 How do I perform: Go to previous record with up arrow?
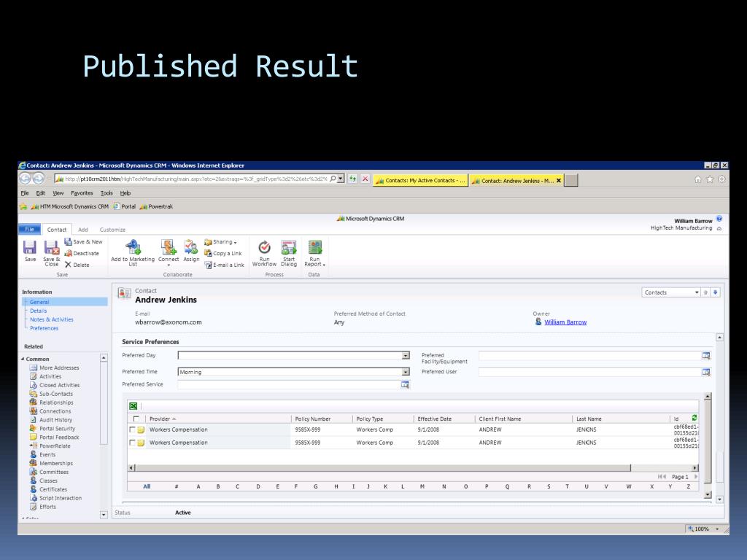pyautogui.click(x=705, y=292)
